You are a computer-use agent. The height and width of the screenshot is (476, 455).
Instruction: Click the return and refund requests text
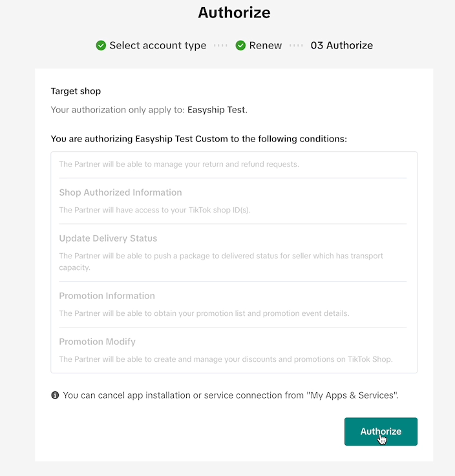[x=179, y=164]
